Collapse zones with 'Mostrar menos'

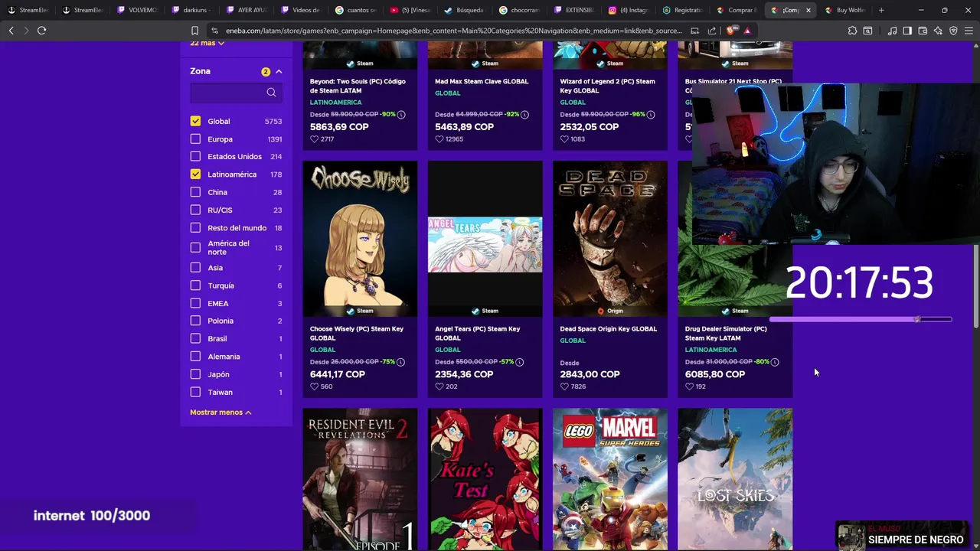(220, 412)
